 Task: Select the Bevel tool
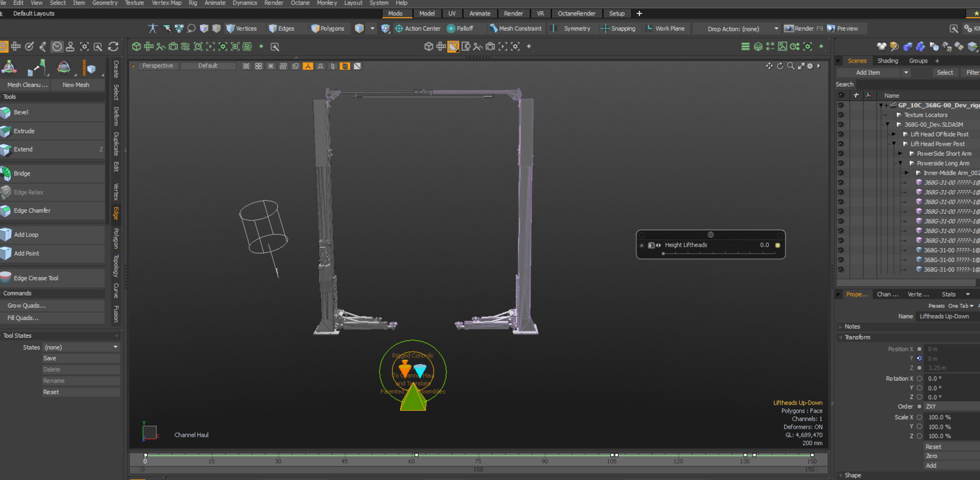52,113
